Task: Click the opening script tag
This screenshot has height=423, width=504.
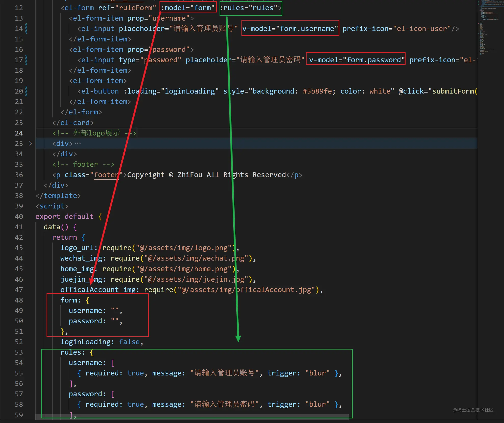Action: [x=52, y=206]
